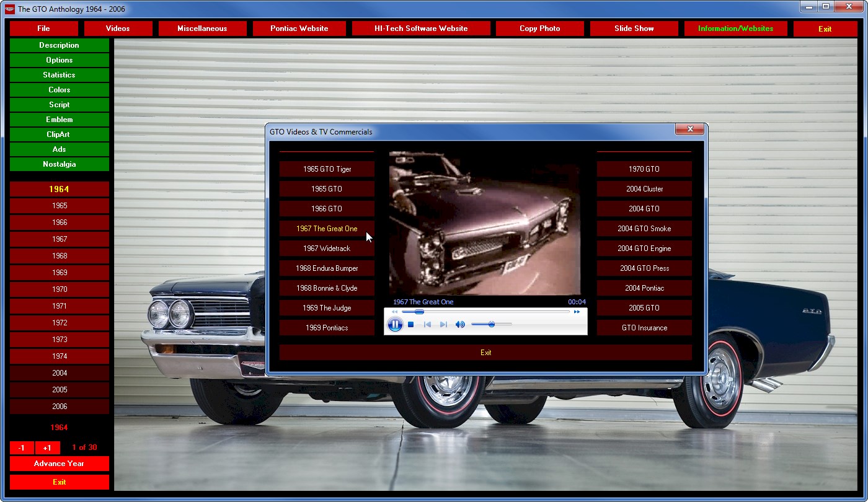Click the fast-forward arrows beside seek bar

(577, 312)
